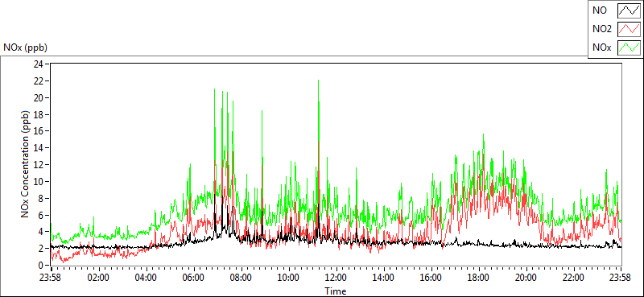
Task: Click the NO2 red plot sample icon
Action: [x=630, y=29]
